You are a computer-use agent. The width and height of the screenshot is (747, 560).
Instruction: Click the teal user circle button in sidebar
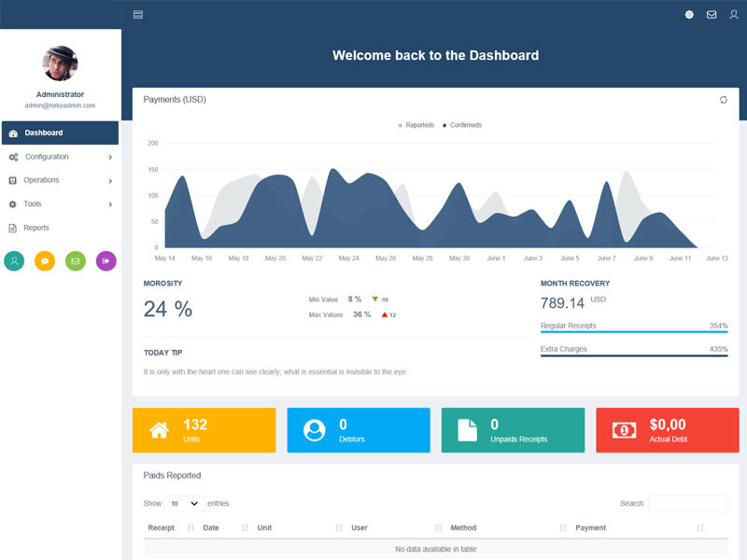coord(14,261)
